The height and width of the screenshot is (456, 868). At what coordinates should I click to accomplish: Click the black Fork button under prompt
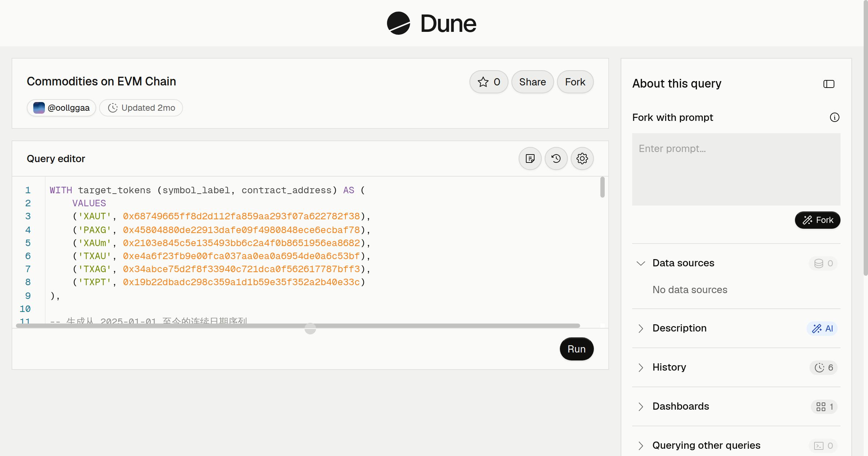click(818, 220)
